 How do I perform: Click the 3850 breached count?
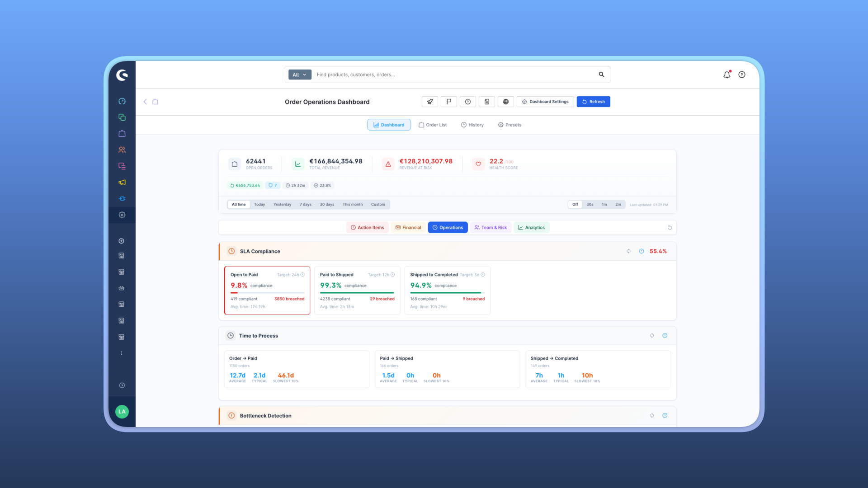(x=289, y=299)
